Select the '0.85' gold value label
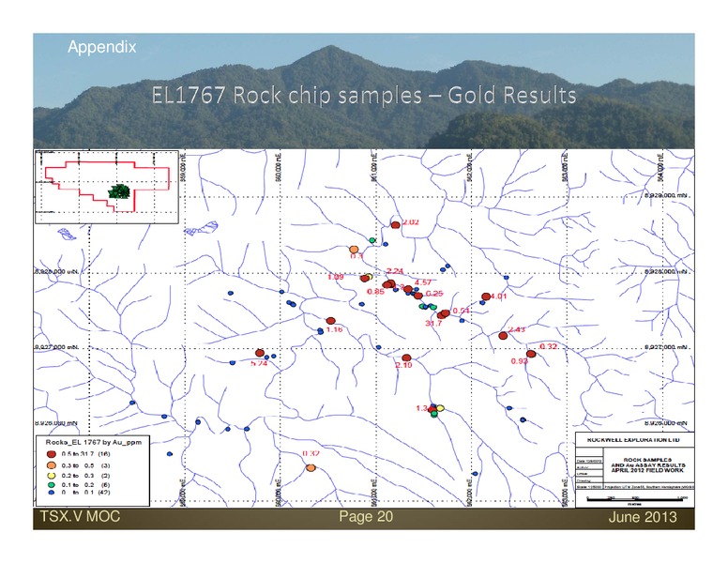728x563 pixels. (375, 292)
